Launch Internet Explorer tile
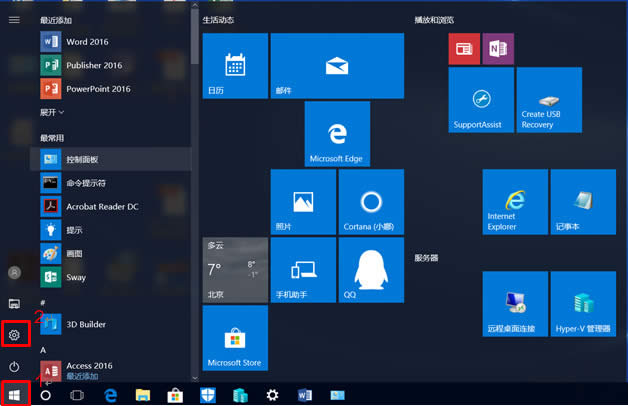Image resolution: width=628 pixels, height=406 pixels. click(x=515, y=202)
